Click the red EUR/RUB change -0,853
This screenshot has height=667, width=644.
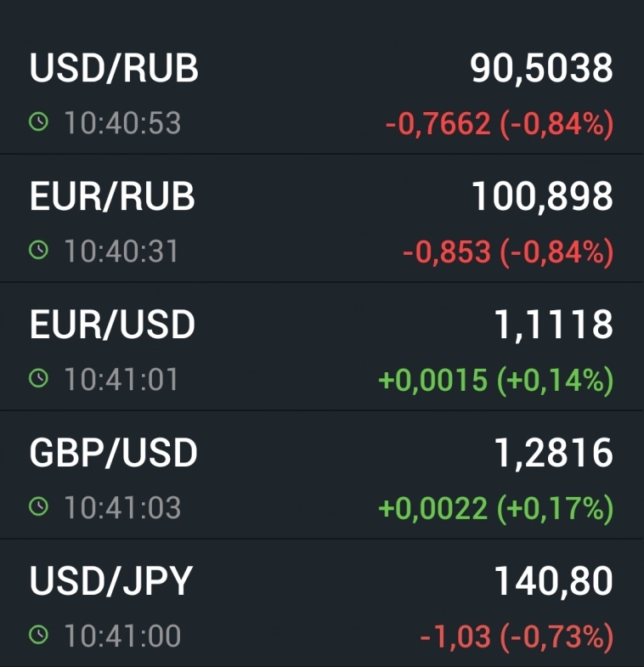coord(446,252)
